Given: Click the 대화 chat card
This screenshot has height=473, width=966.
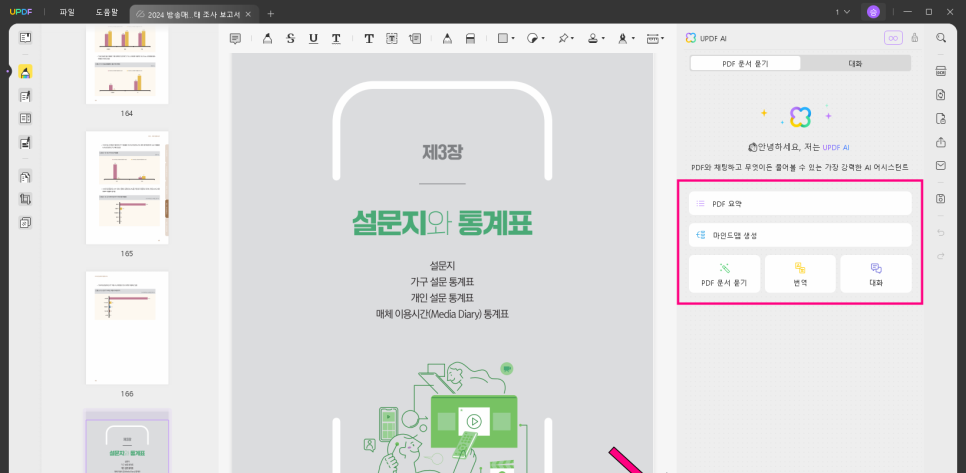Looking at the screenshot, I should tap(876, 274).
